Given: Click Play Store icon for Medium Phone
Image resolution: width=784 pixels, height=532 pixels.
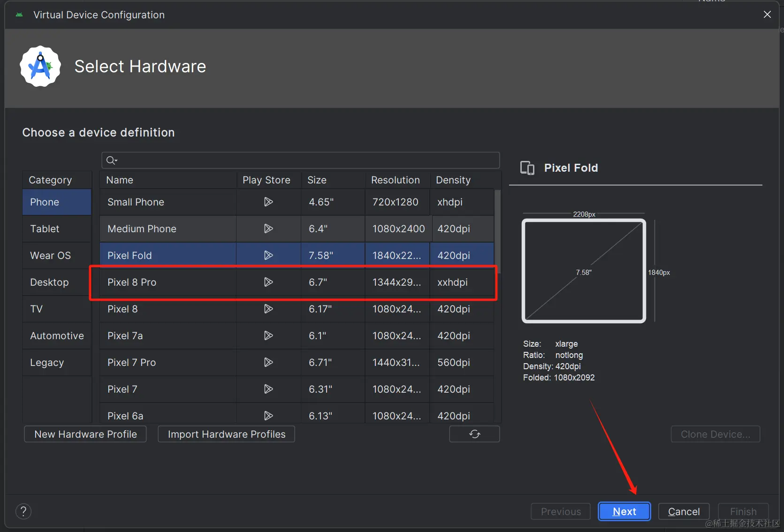Looking at the screenshot, I should [268, 228].
